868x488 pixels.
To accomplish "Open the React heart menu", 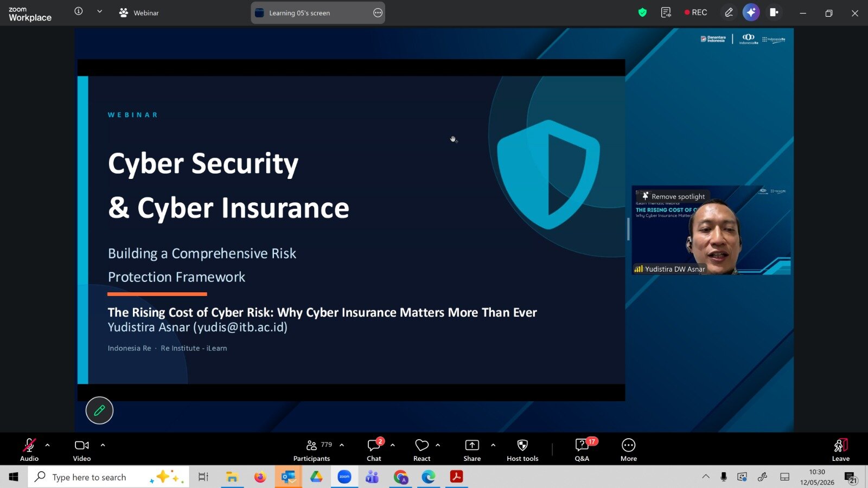I will [x=422, y=450].
